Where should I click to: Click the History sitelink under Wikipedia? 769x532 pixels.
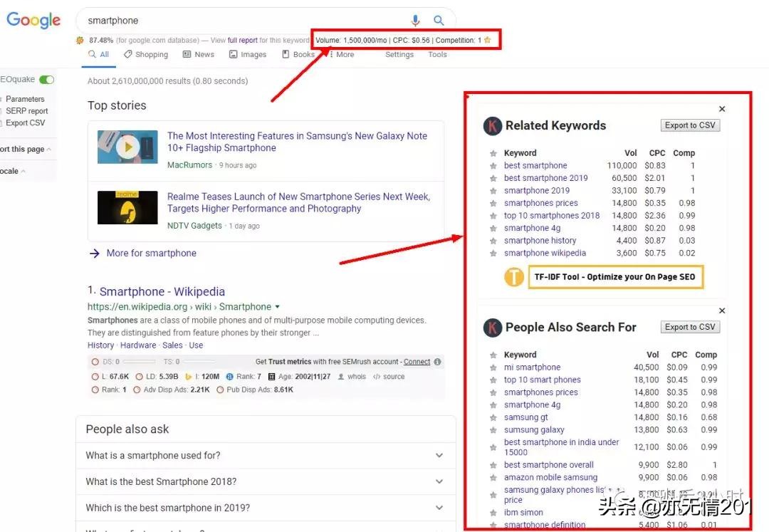click(100, 345)
